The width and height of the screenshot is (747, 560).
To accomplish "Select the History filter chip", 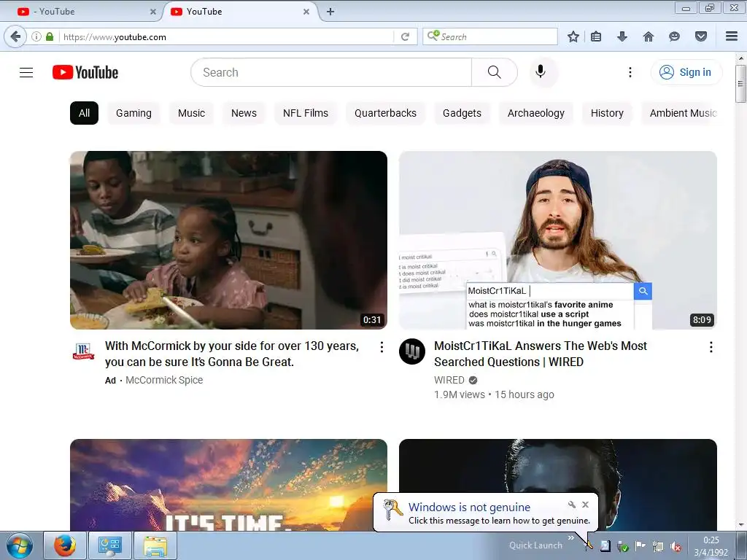I will click(x=607, y=113).
